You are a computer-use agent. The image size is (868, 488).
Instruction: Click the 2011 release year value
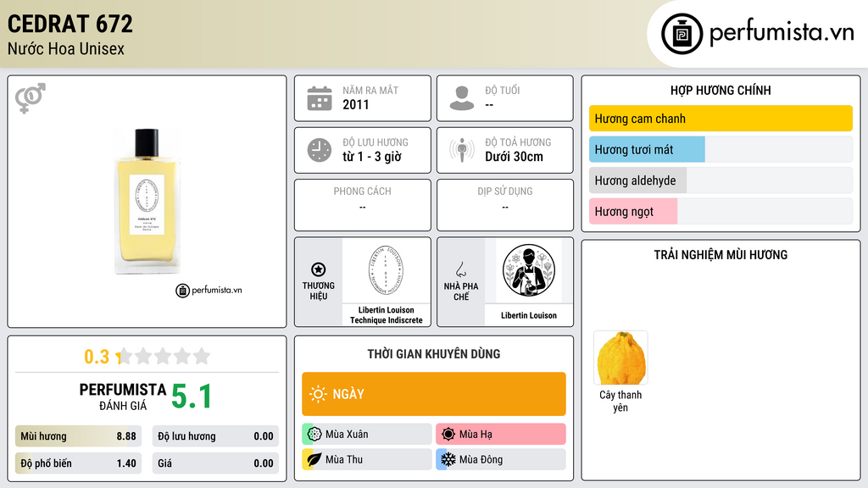[355, 104]
